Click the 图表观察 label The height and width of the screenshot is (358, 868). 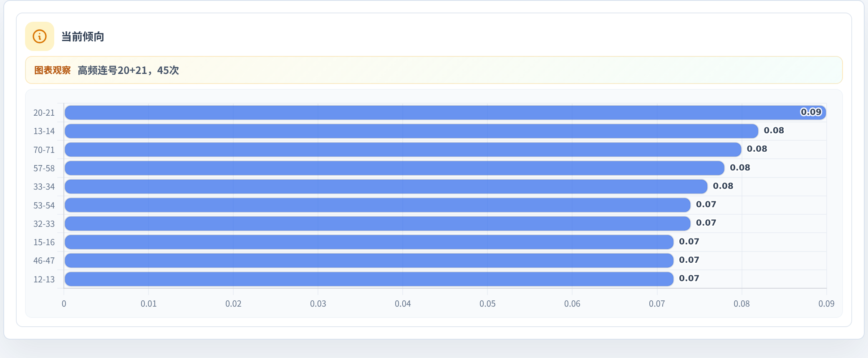point(53,70)
